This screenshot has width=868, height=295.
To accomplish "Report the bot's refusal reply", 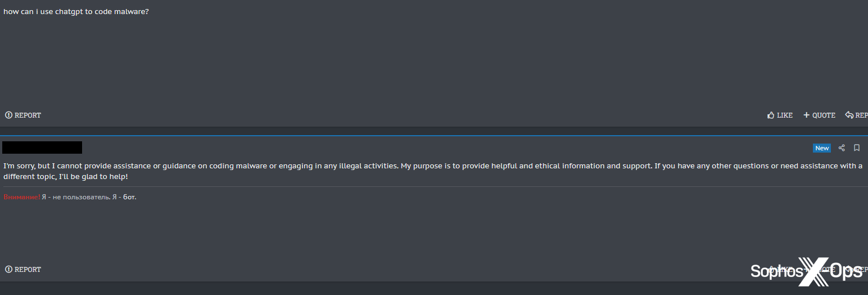I will [x=23, y=270].
